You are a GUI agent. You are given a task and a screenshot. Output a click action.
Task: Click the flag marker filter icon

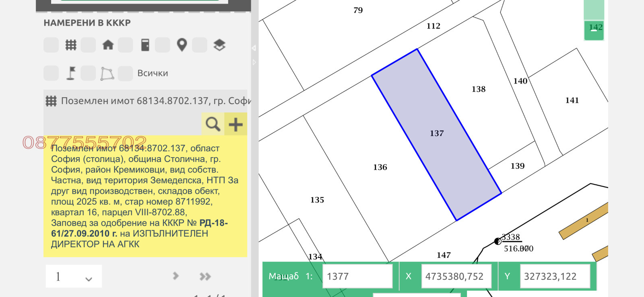pyautogui.click(x=71, y=74)
